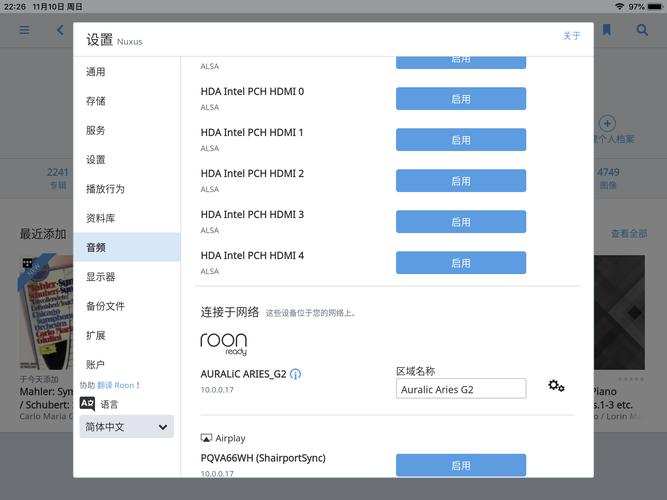Select the 服务 settings tab

[x=127, y=130]
